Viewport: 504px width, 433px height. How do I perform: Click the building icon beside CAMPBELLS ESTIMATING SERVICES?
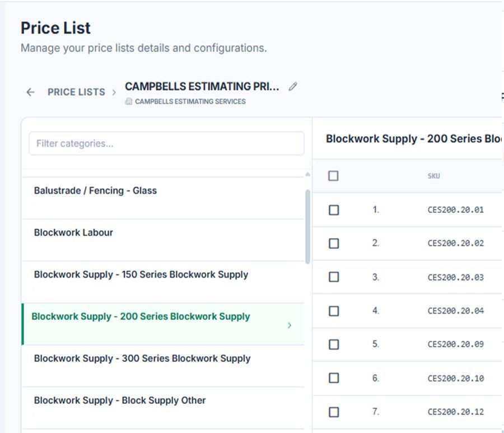click(x=129, y=101)
